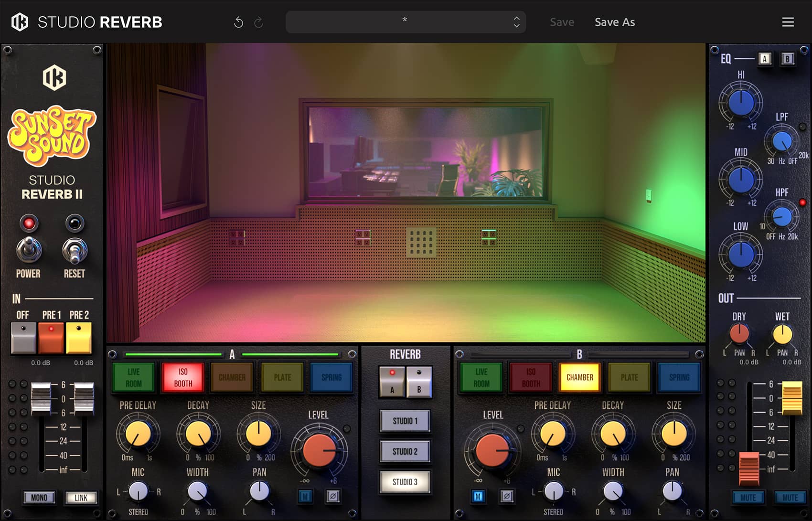The width and height of the screenshot is (812, 521).
Task: Click the preset stepper arrows
Action: tap(516, 22)
